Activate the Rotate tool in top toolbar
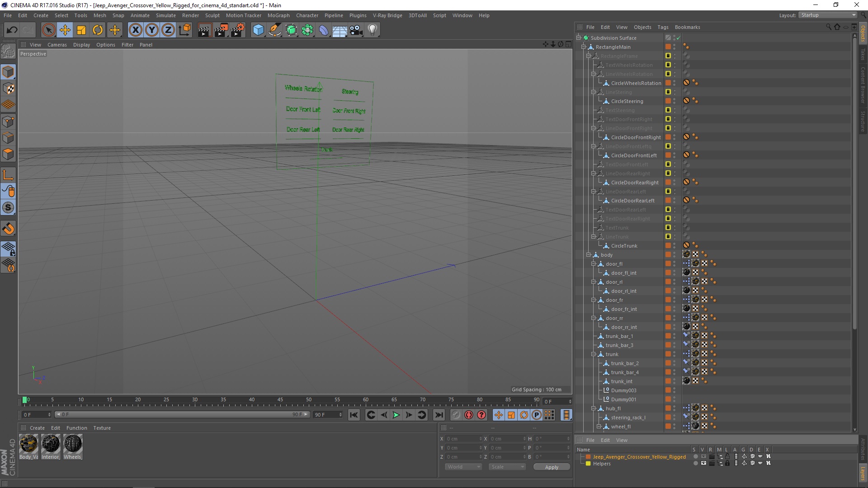 point(98,30)
